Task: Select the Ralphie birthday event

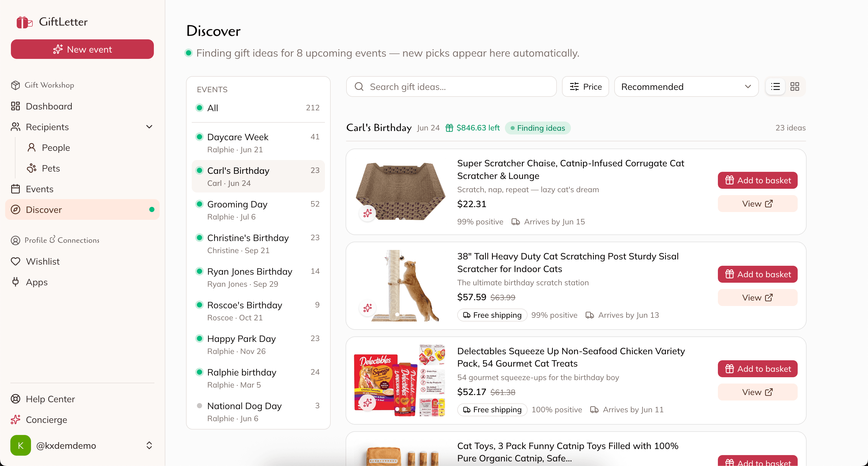Action: click(258, 378)
